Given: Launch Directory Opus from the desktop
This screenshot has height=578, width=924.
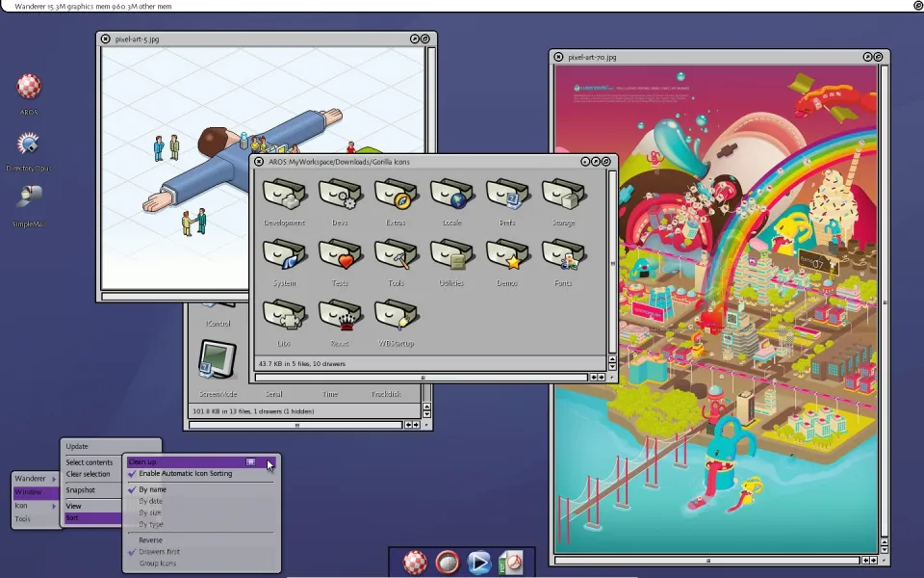Looking at the screenshot, I should point(29,144).
